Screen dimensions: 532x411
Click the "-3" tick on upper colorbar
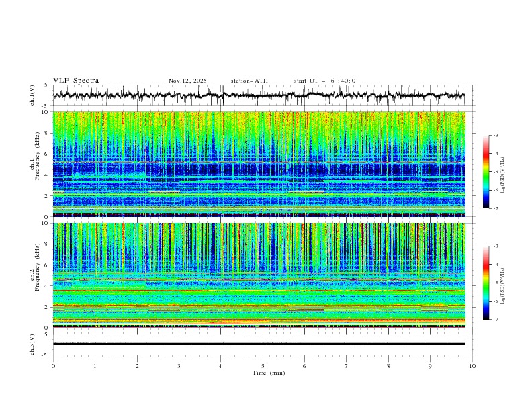point(495,135)
